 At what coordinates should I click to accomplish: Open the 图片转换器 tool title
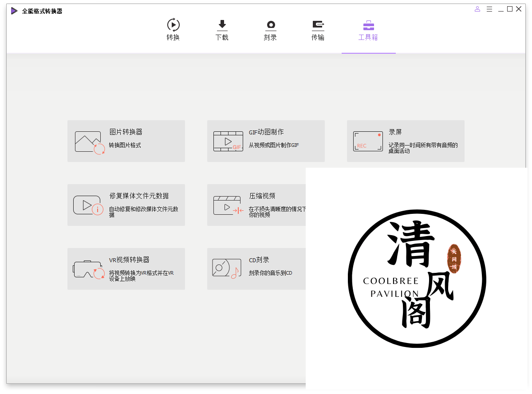[x=126, y=132]
